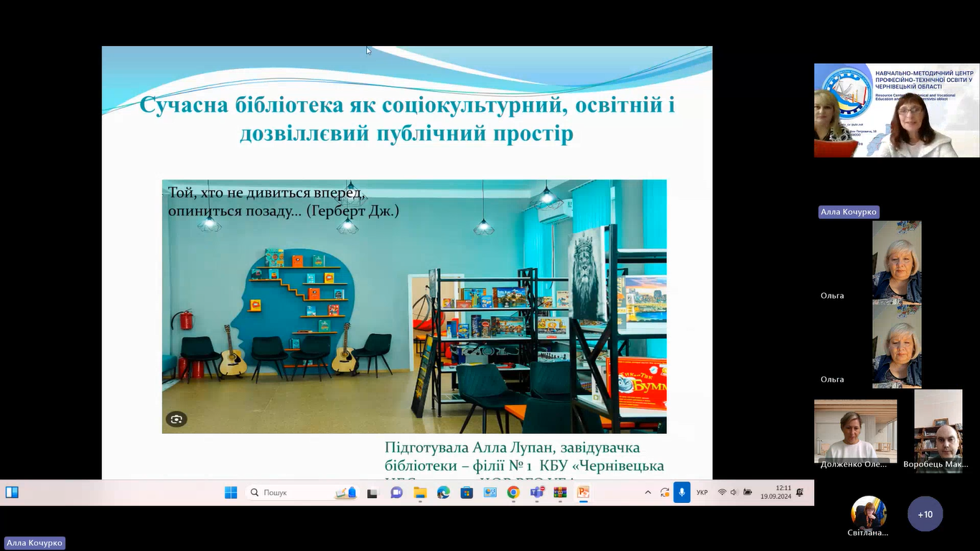Open Microsoft Edge from the taskbar
Screen dimensions: 980x551
444,493
